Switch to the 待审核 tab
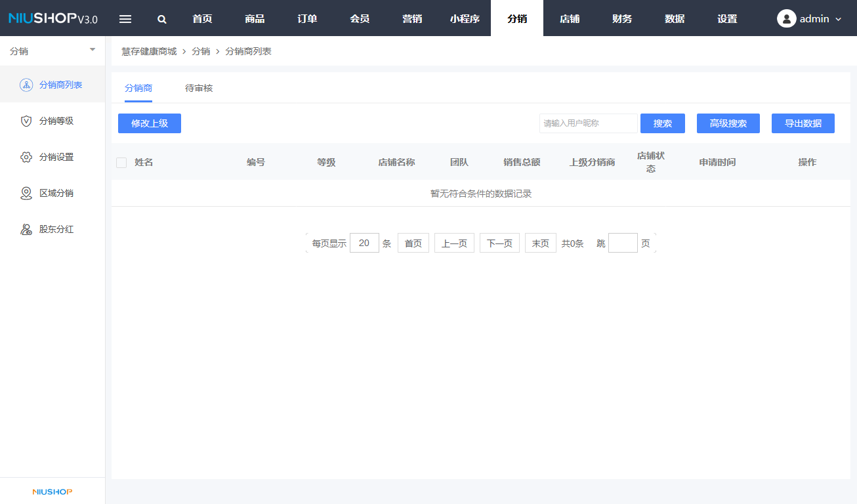This screenshot has height=504, width=857. tap(199, 88)
